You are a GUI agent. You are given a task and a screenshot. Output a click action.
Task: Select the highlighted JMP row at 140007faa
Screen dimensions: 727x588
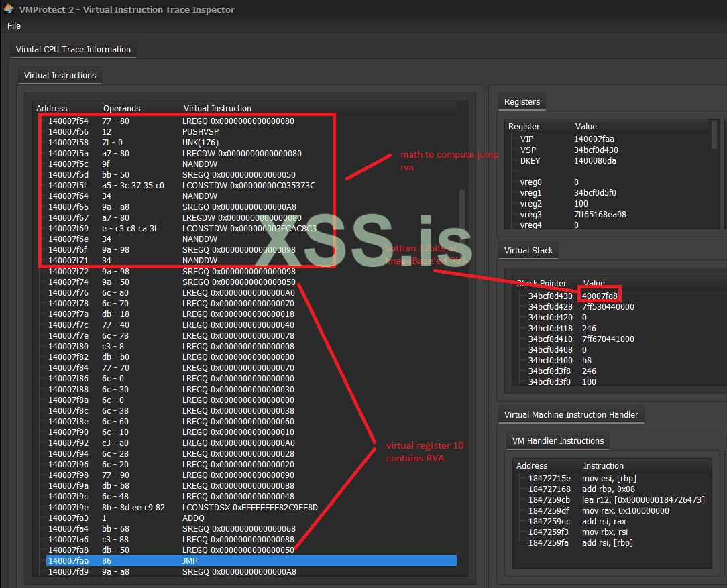pyautogui.click(x=251, y=561)
